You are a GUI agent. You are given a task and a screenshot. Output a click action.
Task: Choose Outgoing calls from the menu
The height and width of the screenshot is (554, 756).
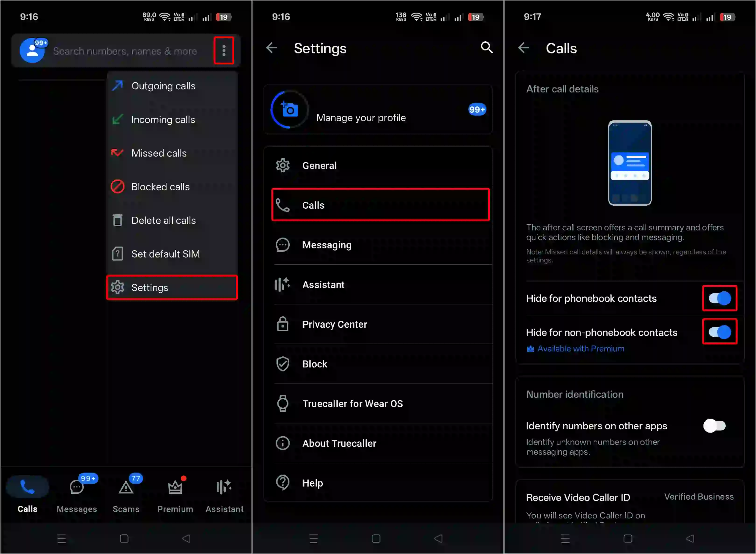(172, 86)
